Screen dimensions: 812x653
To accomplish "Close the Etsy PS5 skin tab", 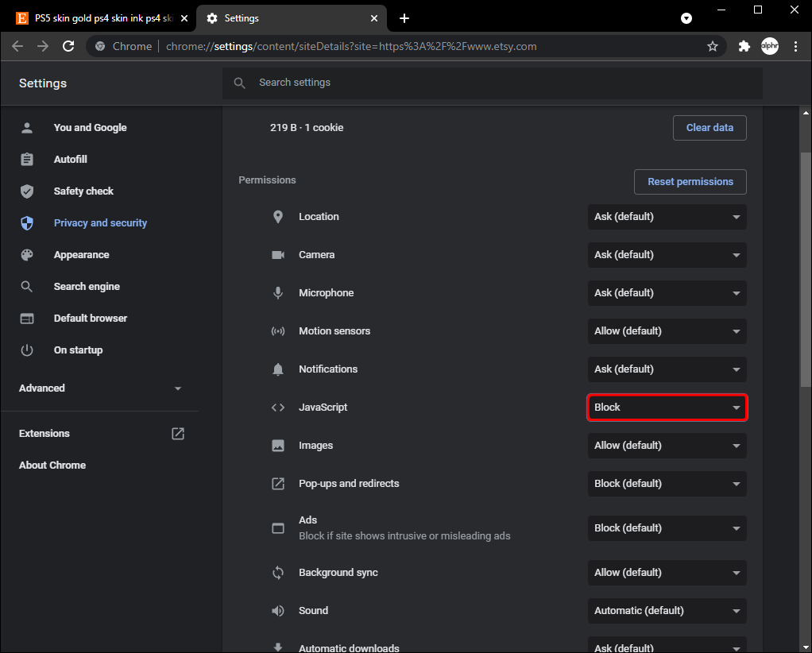I will 184,17.
